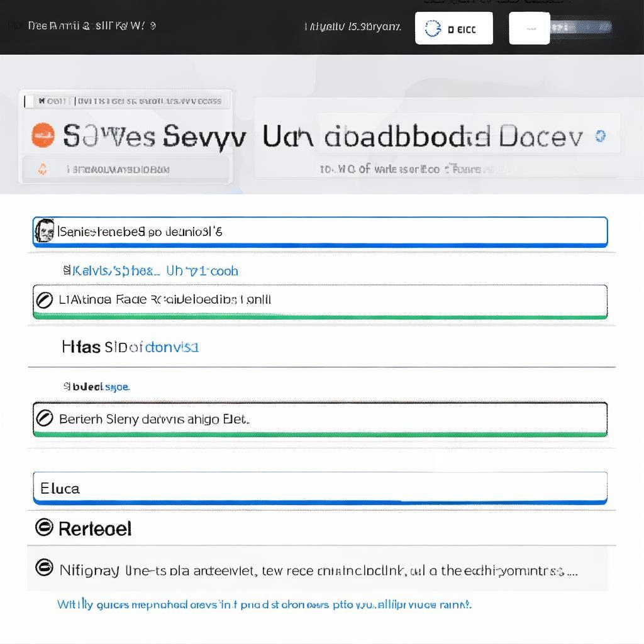Click the small orange outline icon under the logo
Screen dimensions: 644x644
click(42, 169)
